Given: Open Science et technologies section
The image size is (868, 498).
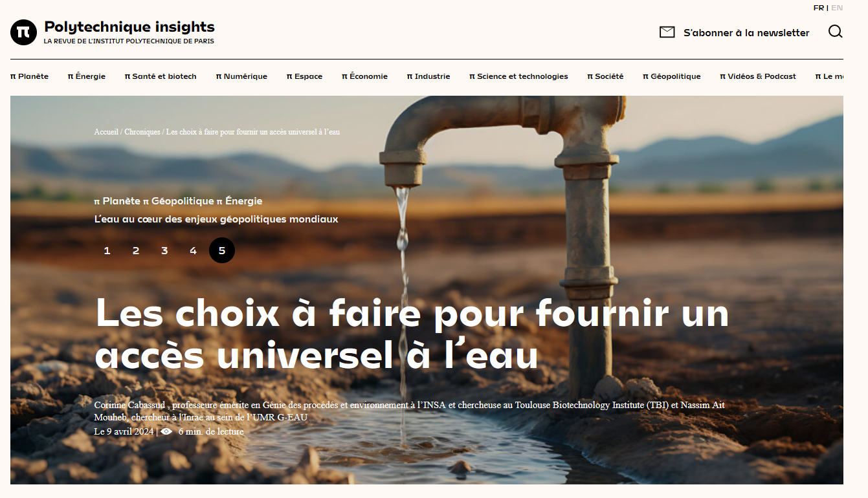Looking at the screenshot, I should tap(518, 76).
